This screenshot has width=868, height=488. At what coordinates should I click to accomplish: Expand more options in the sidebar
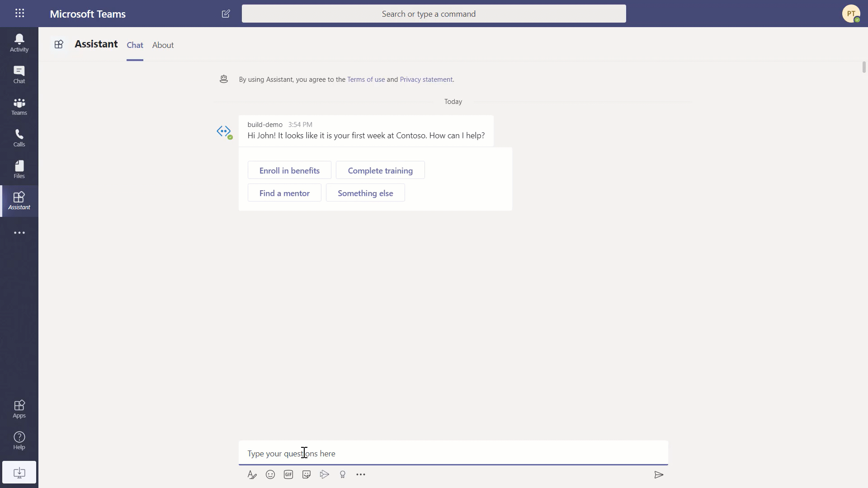19,232
